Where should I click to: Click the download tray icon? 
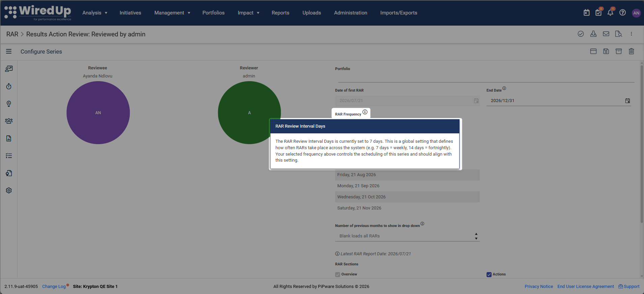593,34
